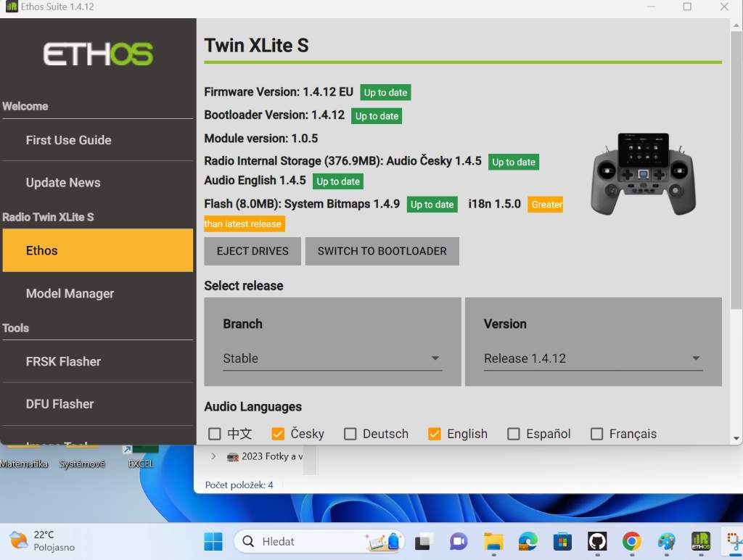Open GitHub Desktop from the taskbar
Image resolution: width=743 pixels, height=560 pixels.
597,541
